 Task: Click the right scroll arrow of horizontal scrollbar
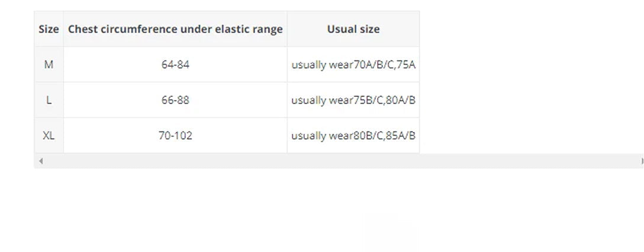642,161
